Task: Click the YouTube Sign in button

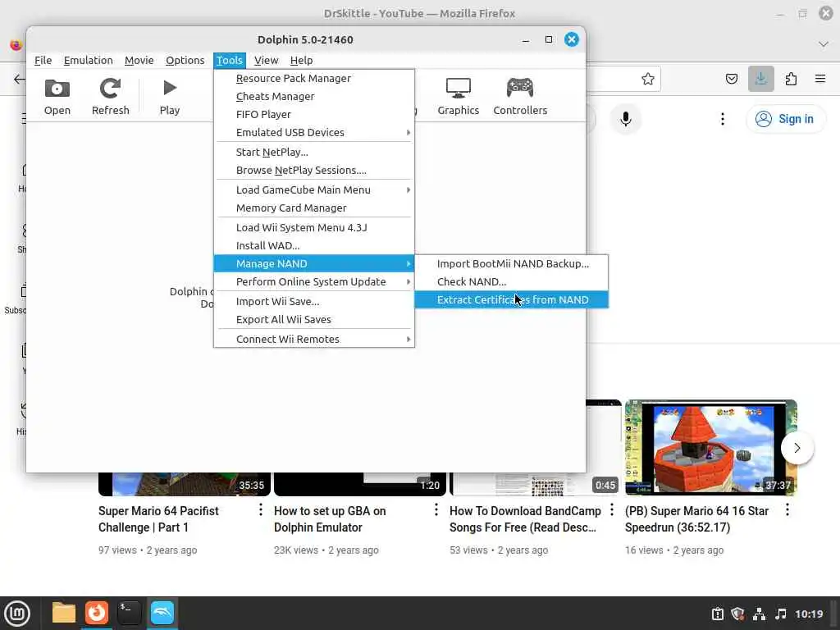Action: pyautogui.click(x=785, y=119)
